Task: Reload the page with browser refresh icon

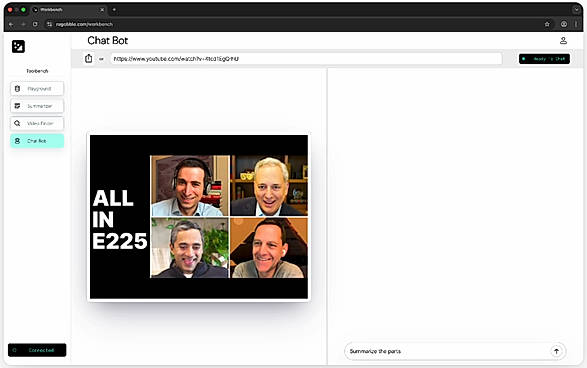Action: click(35, 24)
